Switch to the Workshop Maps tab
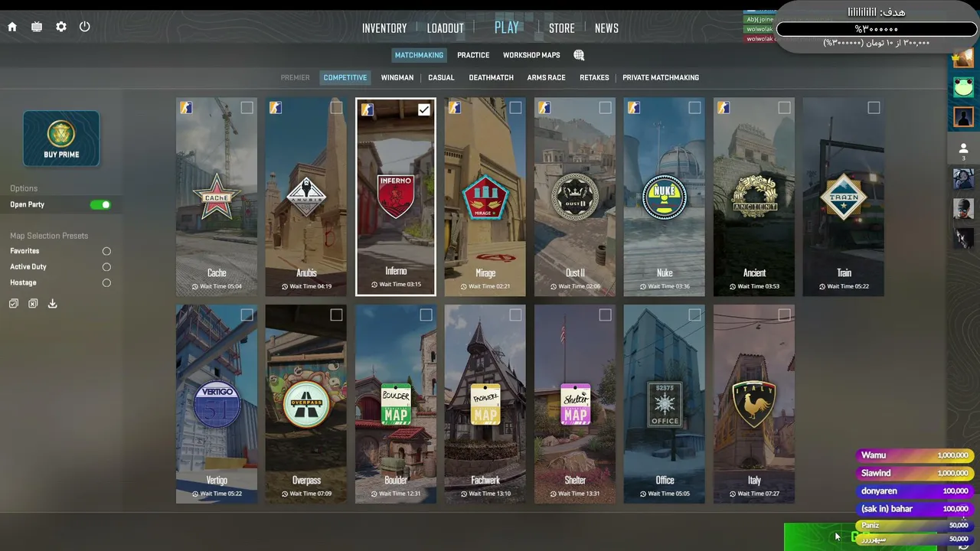The image size is (980, 551). pyautogui.click(x=531, y=55)
